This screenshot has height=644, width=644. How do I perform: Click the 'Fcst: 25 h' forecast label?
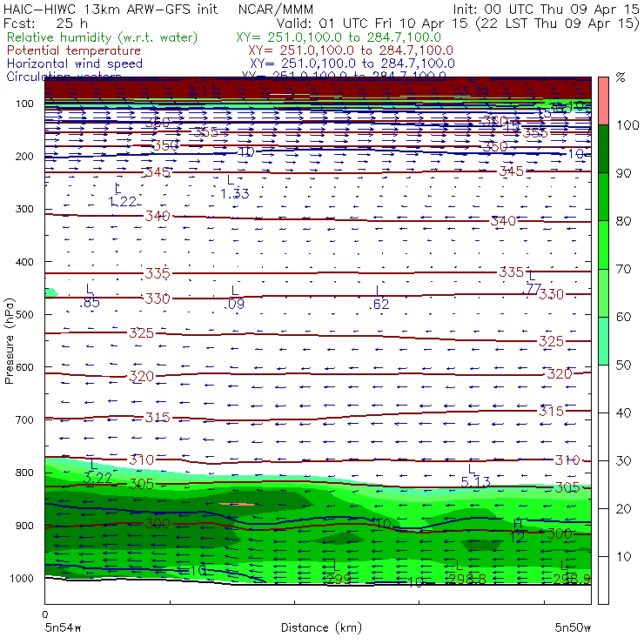[x=45, y=23]
